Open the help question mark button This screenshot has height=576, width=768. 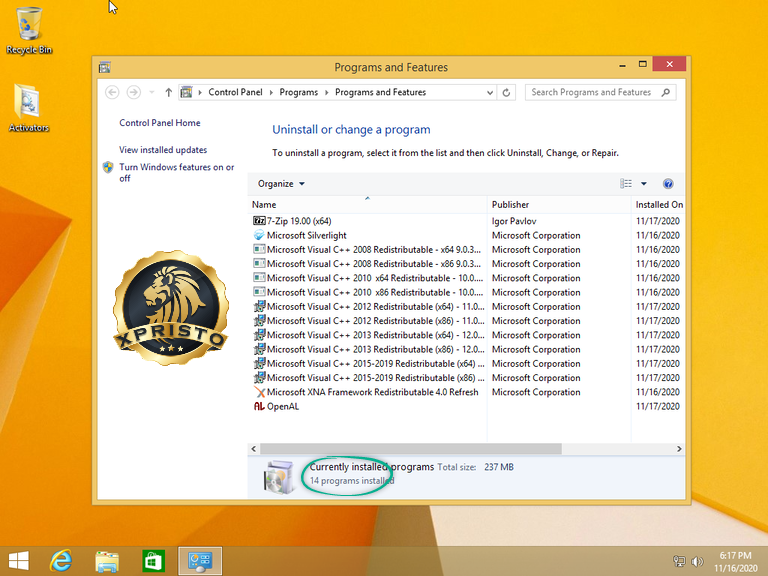tap(668, 184)
